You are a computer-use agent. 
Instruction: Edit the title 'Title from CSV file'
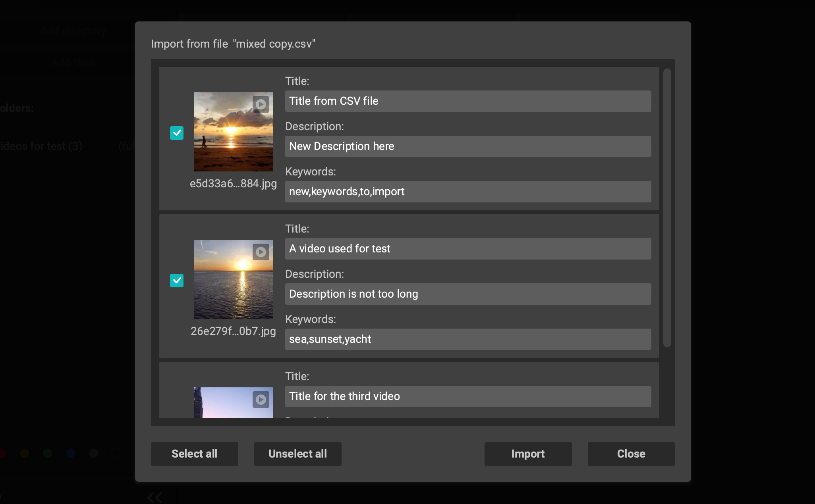tap(467, 101)
